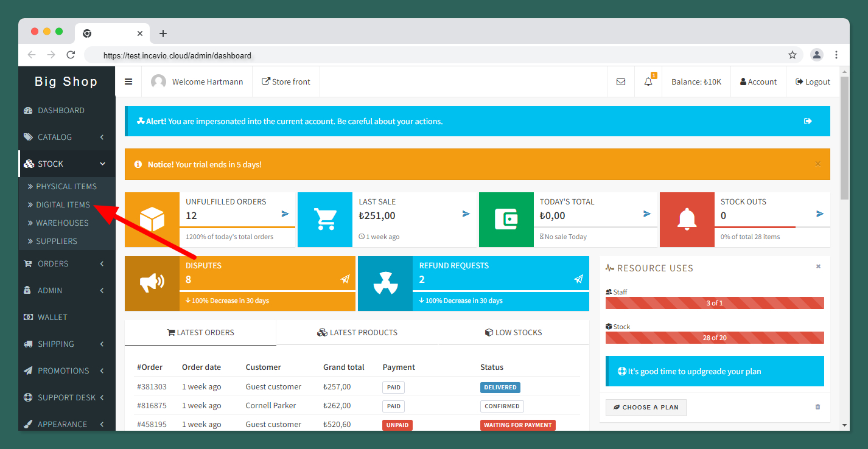Click the Disputes paper plane icon
The height and width of the screenshot is (449, 868).
tap(345, 279)
